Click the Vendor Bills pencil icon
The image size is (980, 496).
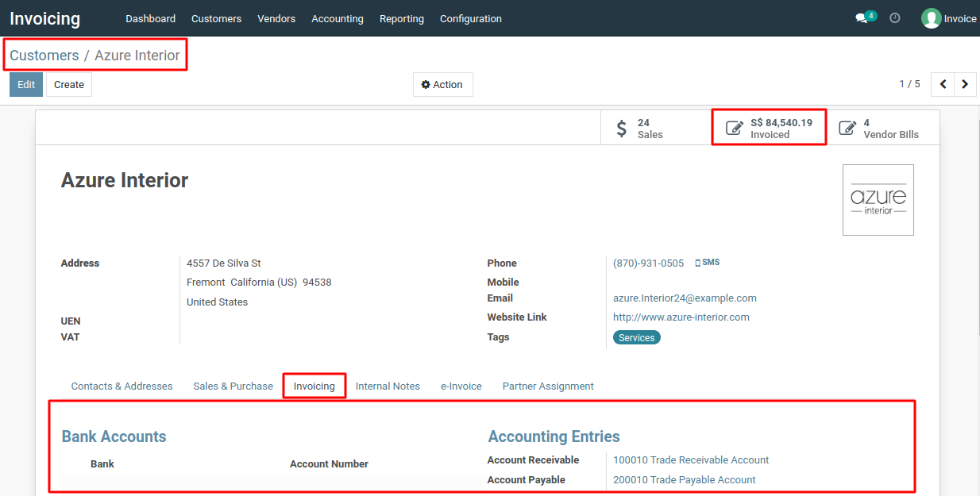(x=848, y=128)
